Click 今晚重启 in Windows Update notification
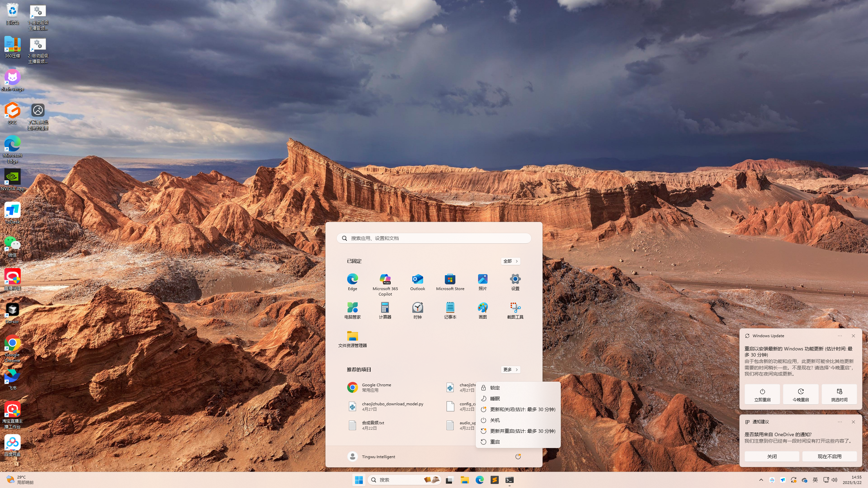This screenshot has width=868, height=488. (x=801, y=394)
